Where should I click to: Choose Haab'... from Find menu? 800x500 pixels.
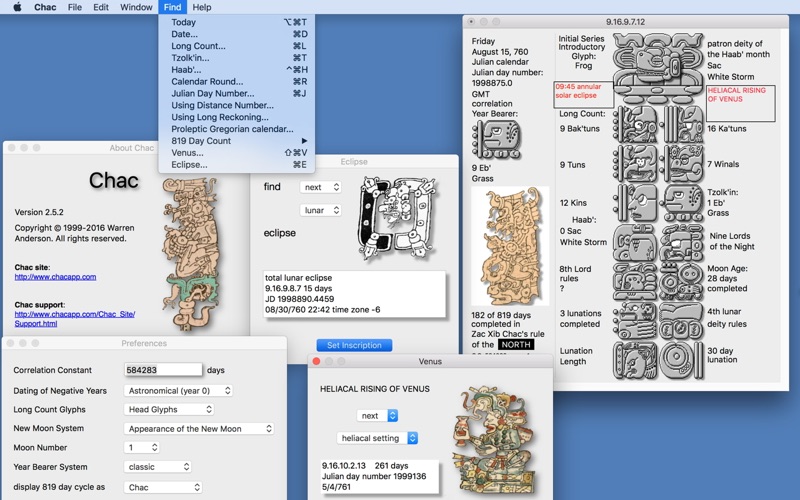[239, 69]
